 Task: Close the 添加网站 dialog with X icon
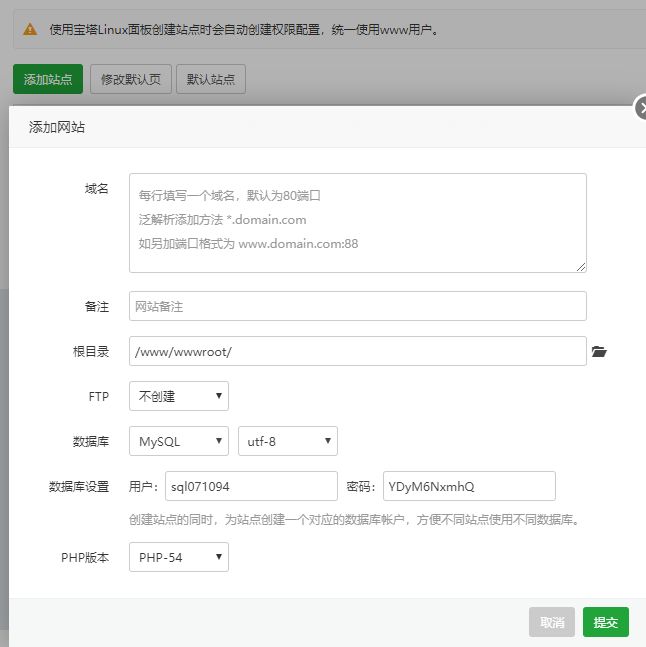(x=641, y=108)
